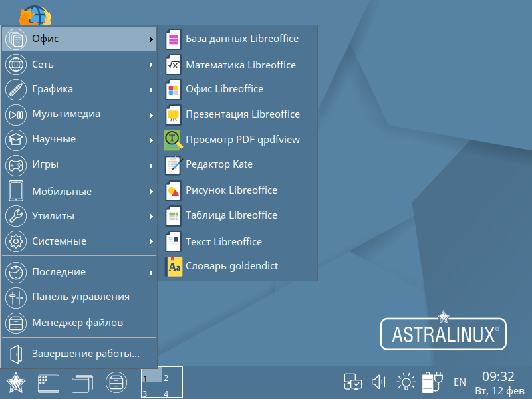The image size is (532, 399).
Task: Switch to virtual desktop 4 in pager
Action: click(x=172, y=390)
